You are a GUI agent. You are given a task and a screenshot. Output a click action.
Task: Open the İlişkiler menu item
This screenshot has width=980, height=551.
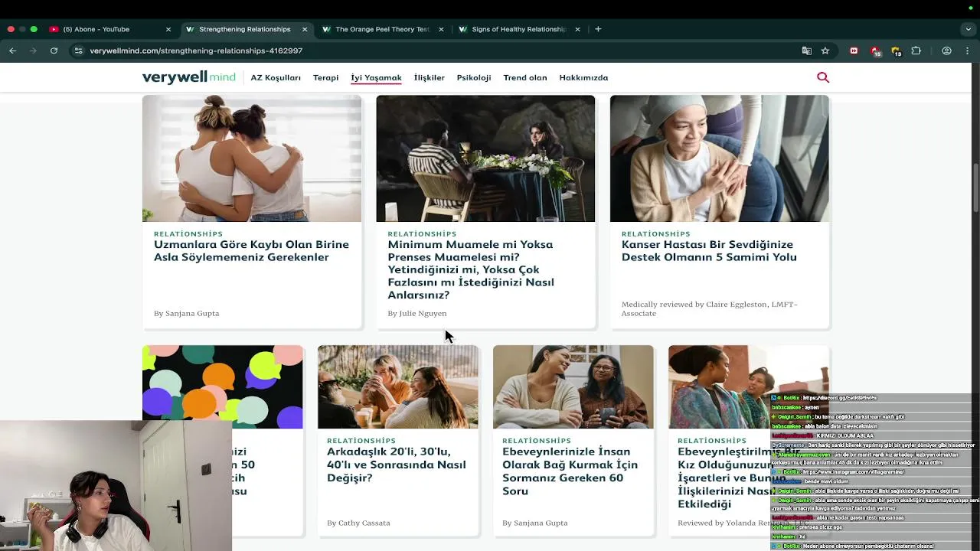pyautogui.click(x=429, y=77)
